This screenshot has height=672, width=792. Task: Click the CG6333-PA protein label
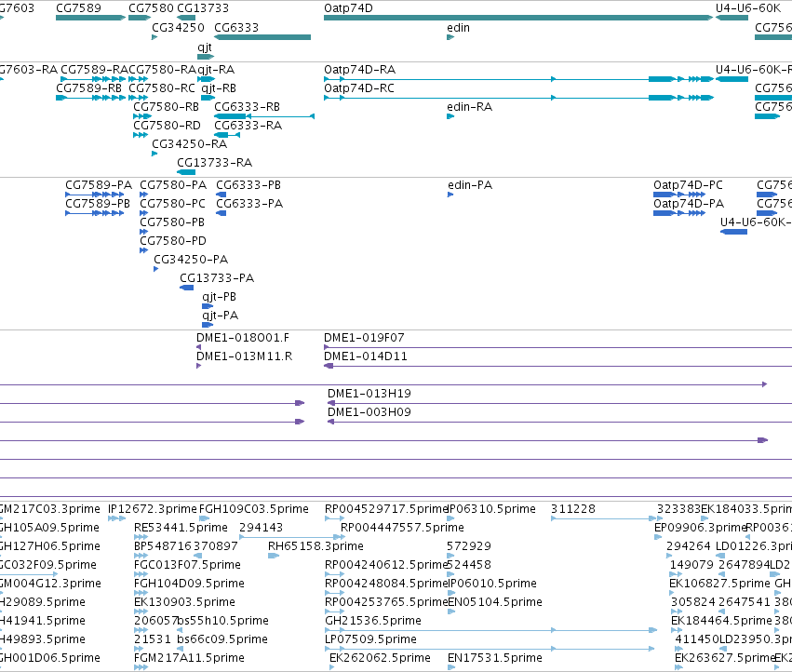coord(249,204)
